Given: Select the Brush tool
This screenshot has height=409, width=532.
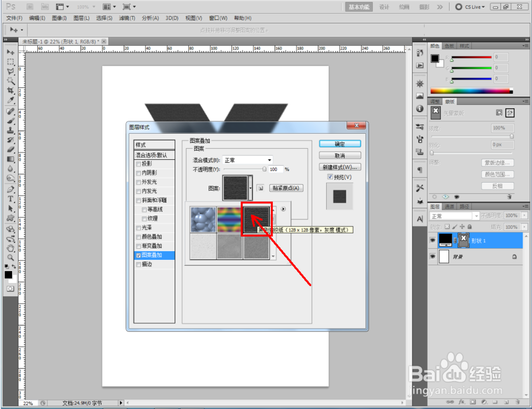Looking at the screenshot, I should click(11, 121).
